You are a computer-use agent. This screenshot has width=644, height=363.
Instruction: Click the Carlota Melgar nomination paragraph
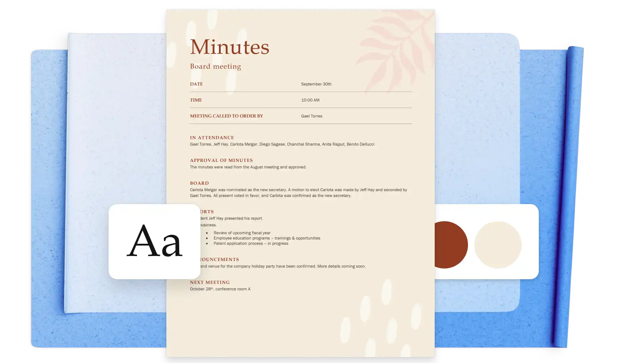[x=298, y=193]
